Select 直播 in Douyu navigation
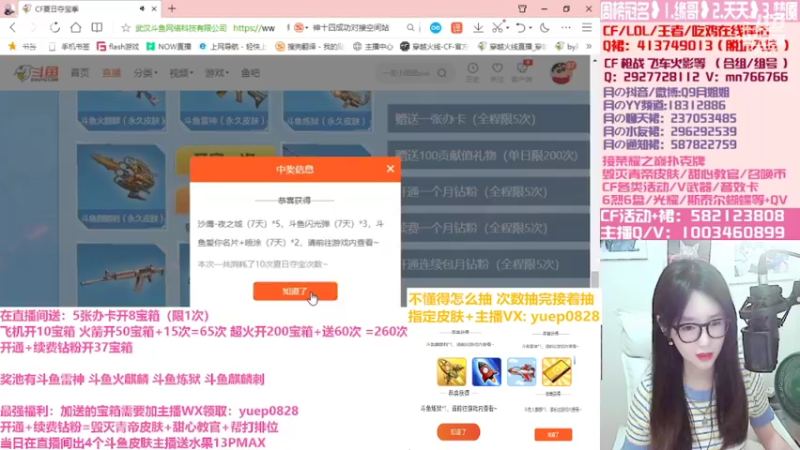Screen dimensions: 800x450 (111, 73)
